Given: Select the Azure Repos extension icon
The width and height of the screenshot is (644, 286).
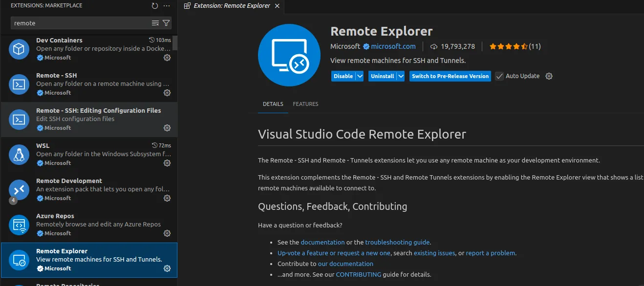Looking at the screenshot, I should tap(19, 225).
